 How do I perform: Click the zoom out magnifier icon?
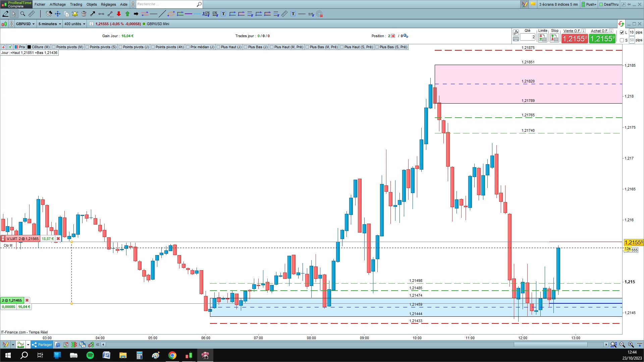pyautogui.click(x=622, y=345)
